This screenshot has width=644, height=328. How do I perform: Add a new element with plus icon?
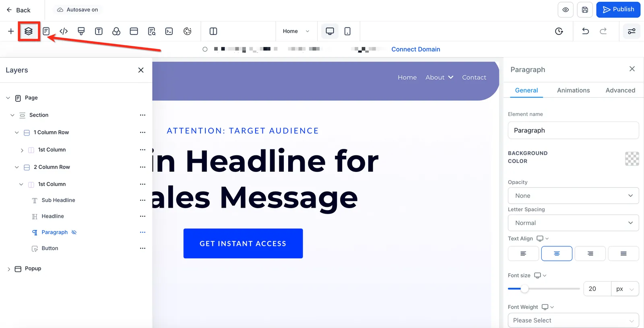click(11, 31)
